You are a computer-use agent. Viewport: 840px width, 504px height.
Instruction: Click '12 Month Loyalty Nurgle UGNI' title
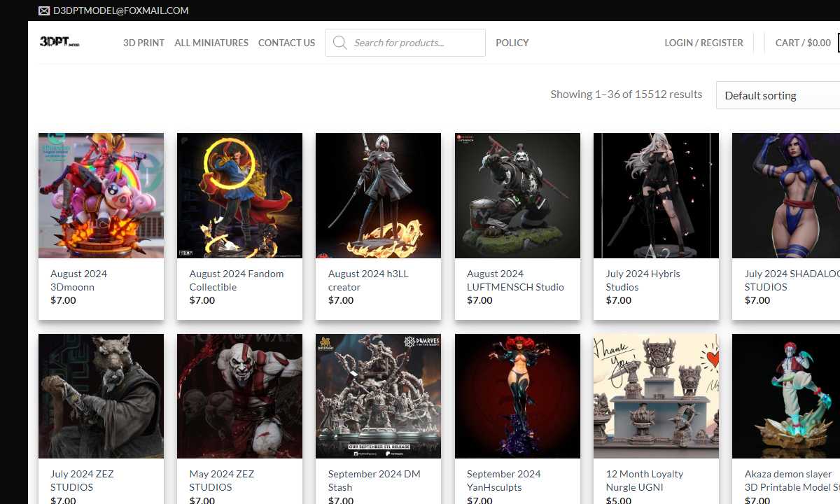point(644,480)
